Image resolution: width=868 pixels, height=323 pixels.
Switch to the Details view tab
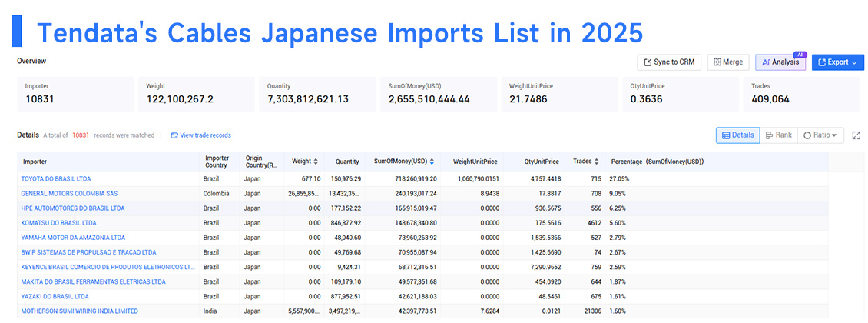pyautogui.click(x=738, y=135)
